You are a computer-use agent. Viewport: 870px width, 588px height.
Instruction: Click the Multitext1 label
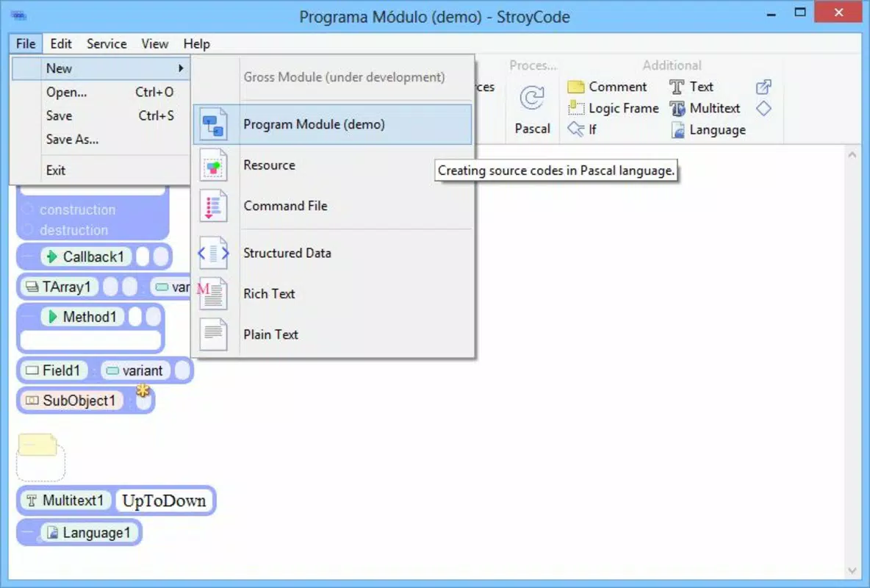73,501
